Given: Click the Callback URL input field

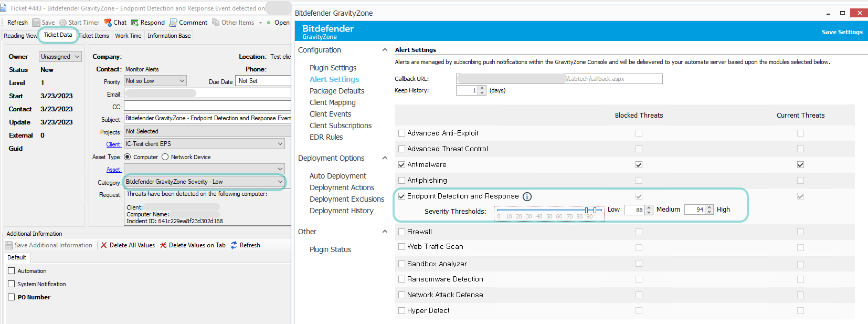Looking at the screenshot, I should [559, 79].
